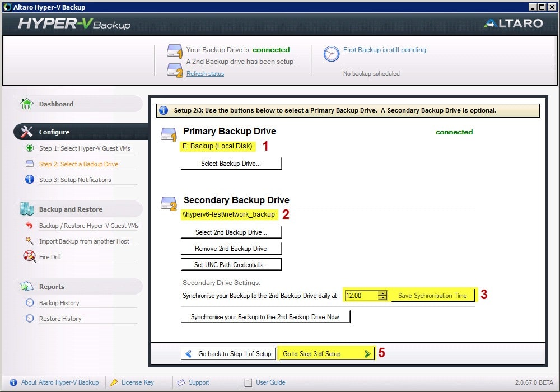Click the First Backup is still pending text
Image resolution: width=560 pixels, height=392 pixels.
click(x=385, y=50)
